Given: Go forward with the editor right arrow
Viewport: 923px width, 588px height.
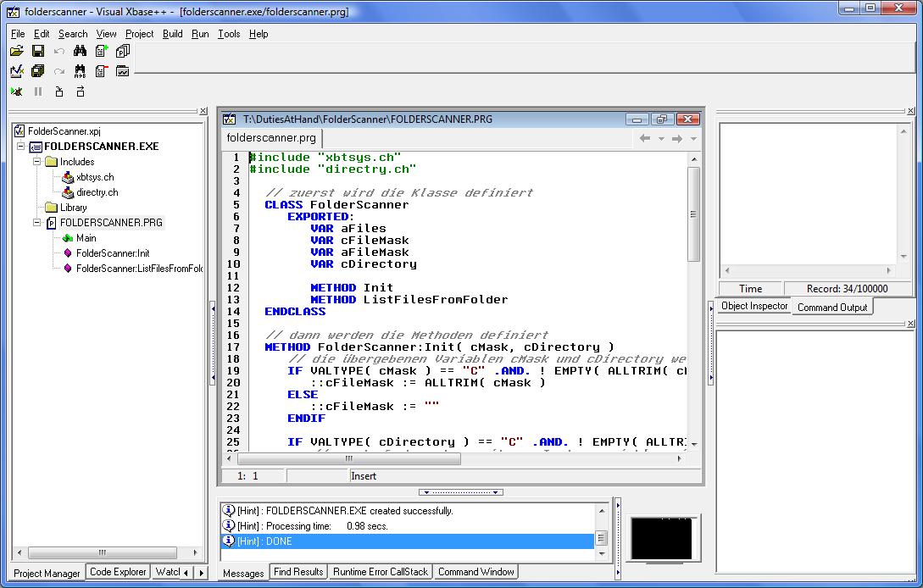Looking at the screenshot, I should pos(677,138).
